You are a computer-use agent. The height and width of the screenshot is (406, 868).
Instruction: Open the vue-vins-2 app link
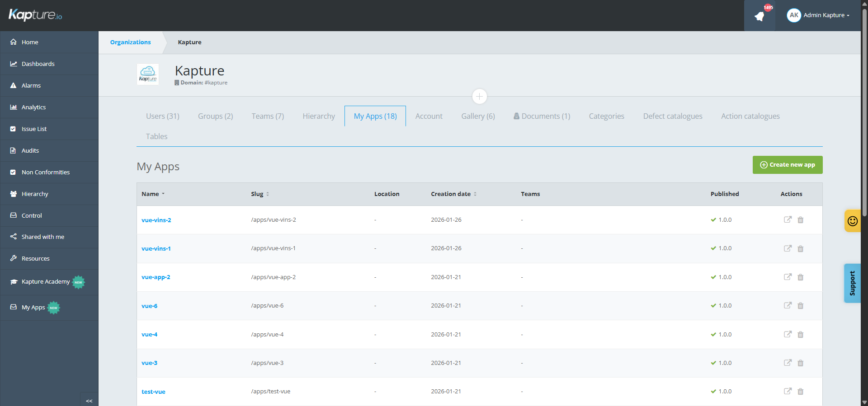coord(156,220)
